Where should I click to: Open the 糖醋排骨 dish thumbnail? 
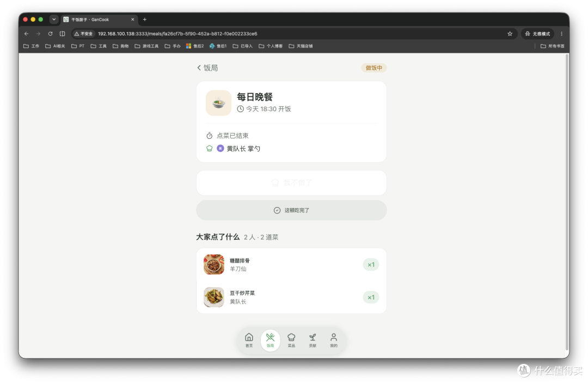pos(214,264)
